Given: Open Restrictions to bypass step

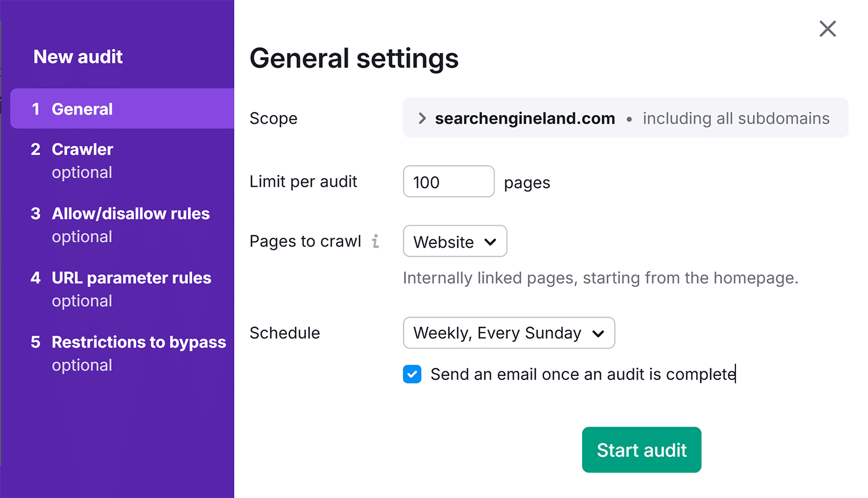Looking at the screenshot, I should tap(128, 353).
